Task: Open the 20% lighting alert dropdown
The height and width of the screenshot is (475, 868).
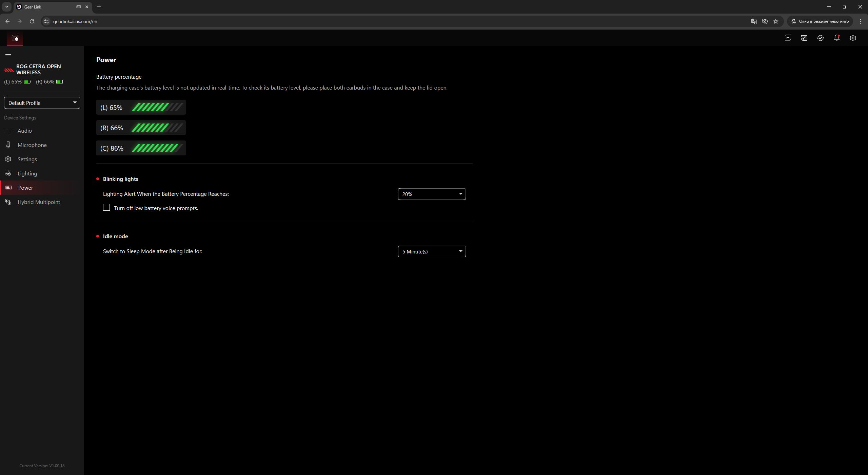Action: 432,194
